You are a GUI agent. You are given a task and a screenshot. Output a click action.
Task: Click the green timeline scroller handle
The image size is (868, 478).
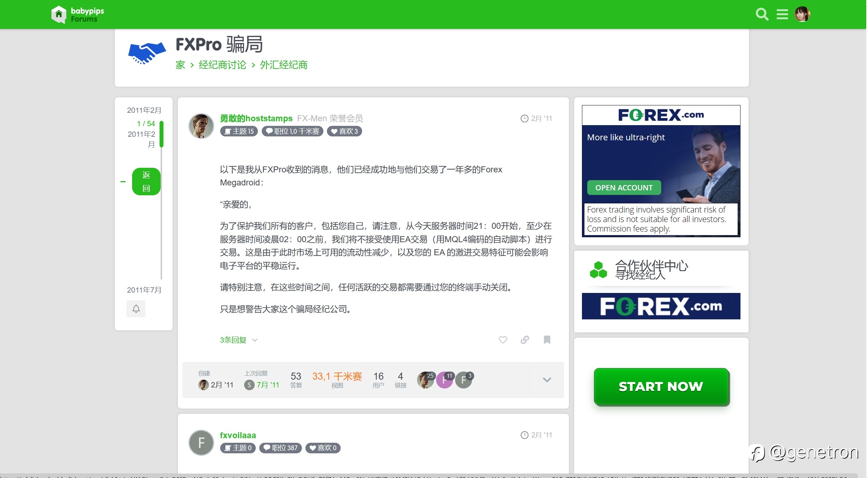(x=161, y=134)
